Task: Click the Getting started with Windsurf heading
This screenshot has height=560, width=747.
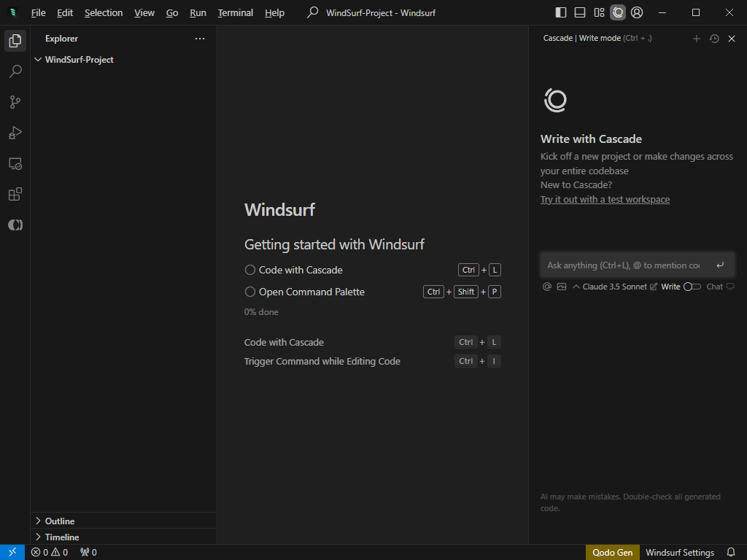Action: (334, 244)
